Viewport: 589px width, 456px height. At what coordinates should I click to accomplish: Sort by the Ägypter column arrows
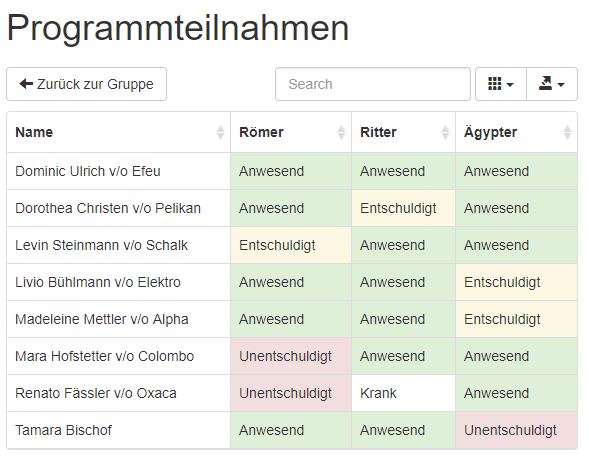[x=567, y=132]
